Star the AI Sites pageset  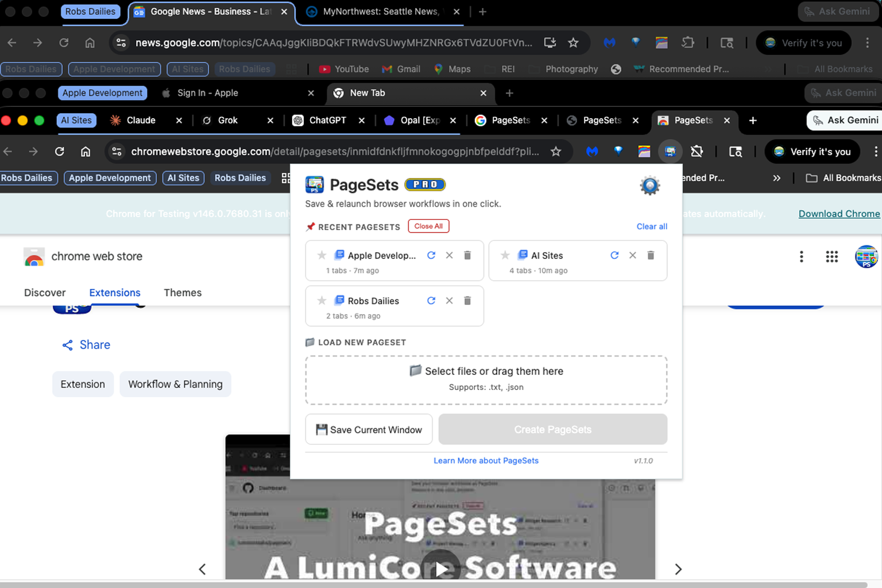[505, 256]
